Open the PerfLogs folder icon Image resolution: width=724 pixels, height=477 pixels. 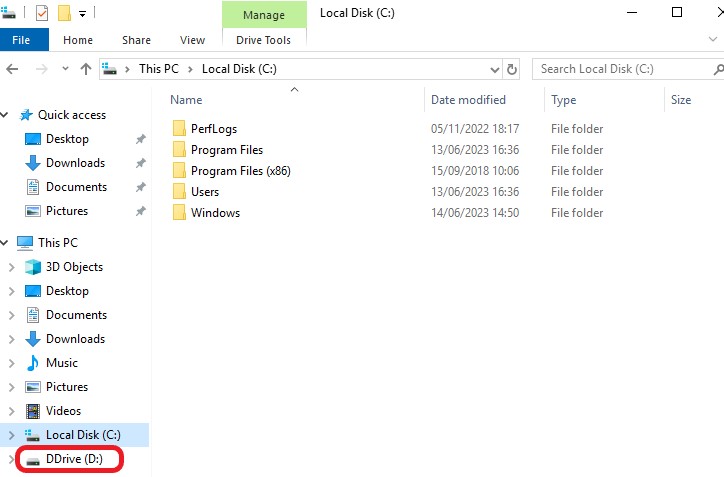tap(180, 129)
